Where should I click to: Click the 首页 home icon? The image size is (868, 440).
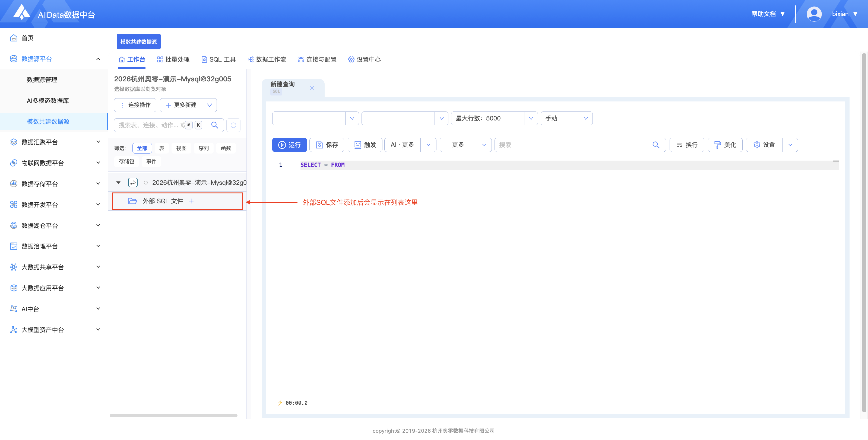(x=14, y=38)
